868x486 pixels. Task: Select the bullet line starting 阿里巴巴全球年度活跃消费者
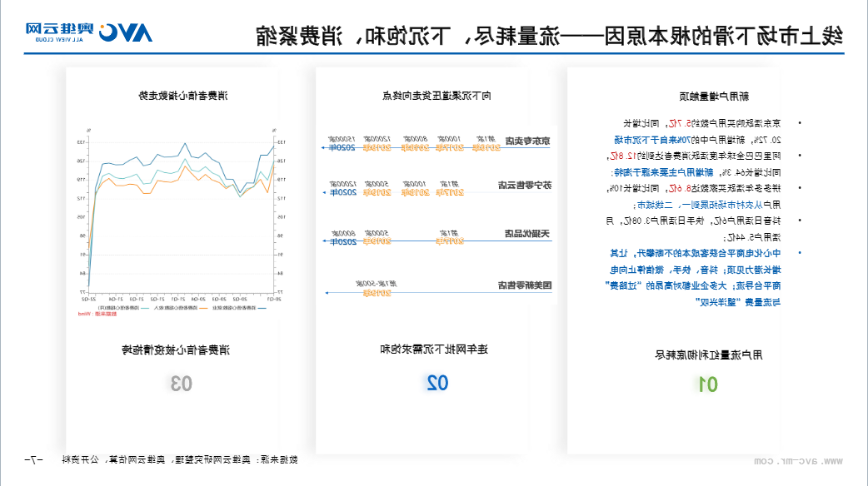point(694,156)
